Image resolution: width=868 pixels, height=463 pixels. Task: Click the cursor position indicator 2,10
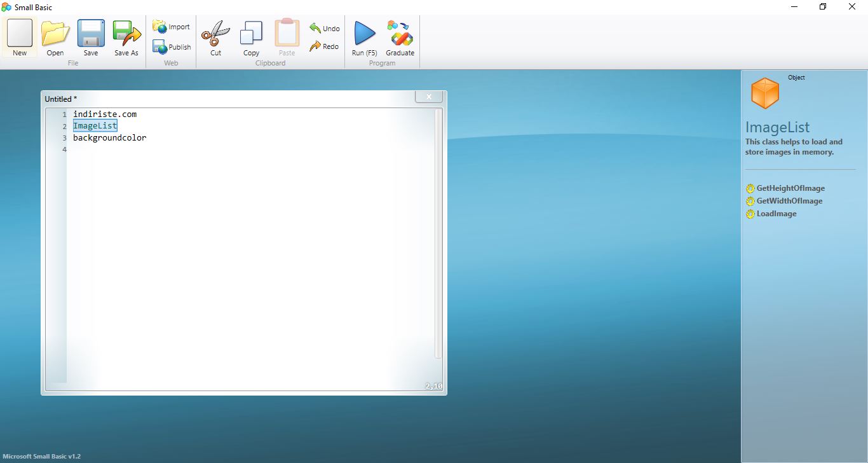434,386
